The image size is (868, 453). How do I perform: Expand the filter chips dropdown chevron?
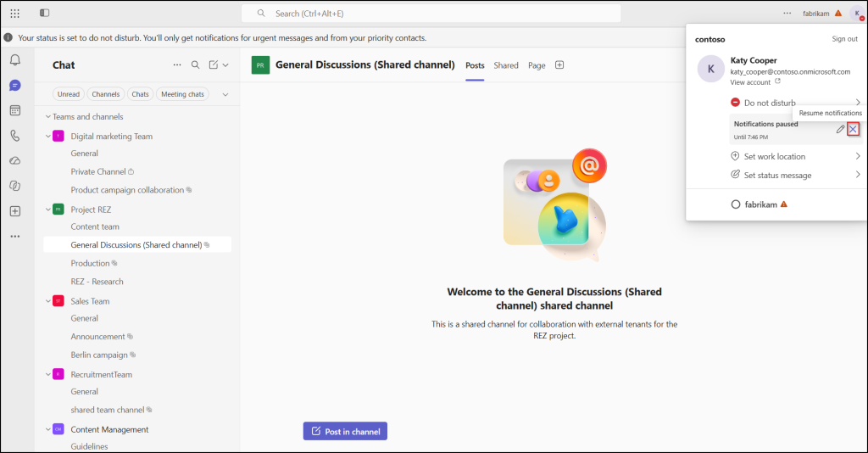(225, 94)
